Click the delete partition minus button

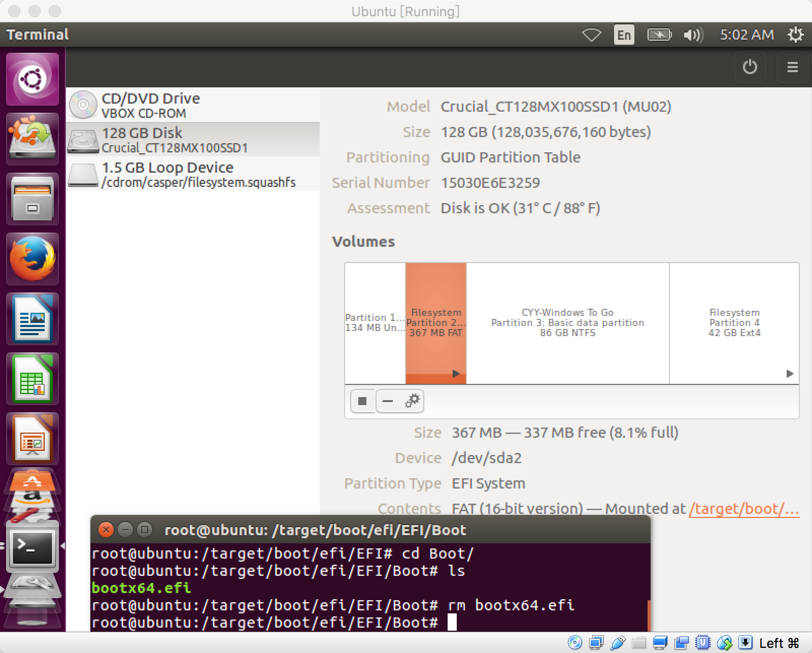[x=388, y=401]
